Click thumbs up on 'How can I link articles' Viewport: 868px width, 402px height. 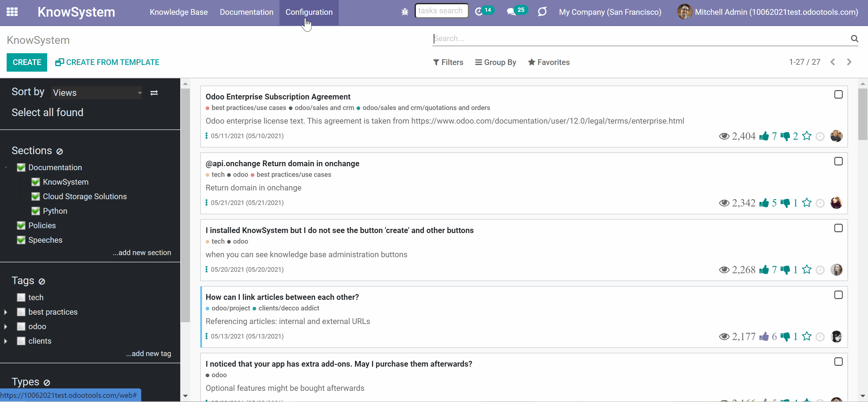[764, 336]
